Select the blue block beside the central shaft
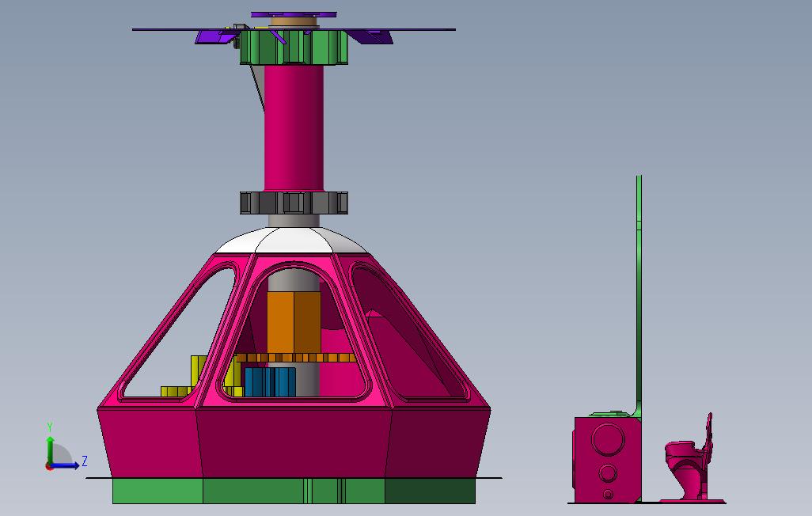812x516 pixels. point(270,381)
